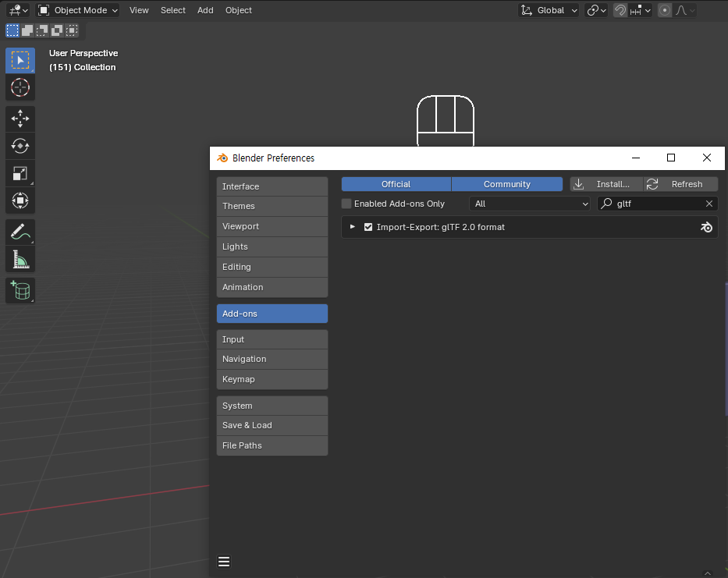The width and height of the screenshot is (728, 578).
Task: Open the Object Mode dropdown
Action: tap(77, 10)
